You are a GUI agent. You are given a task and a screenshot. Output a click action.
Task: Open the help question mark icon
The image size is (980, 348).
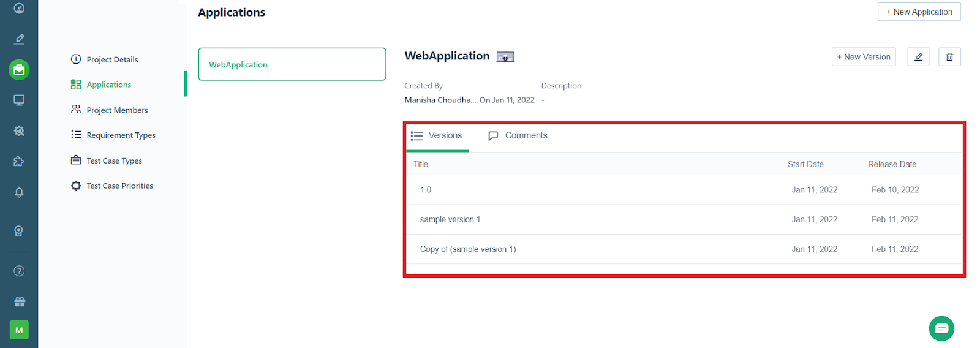[19, 271]
